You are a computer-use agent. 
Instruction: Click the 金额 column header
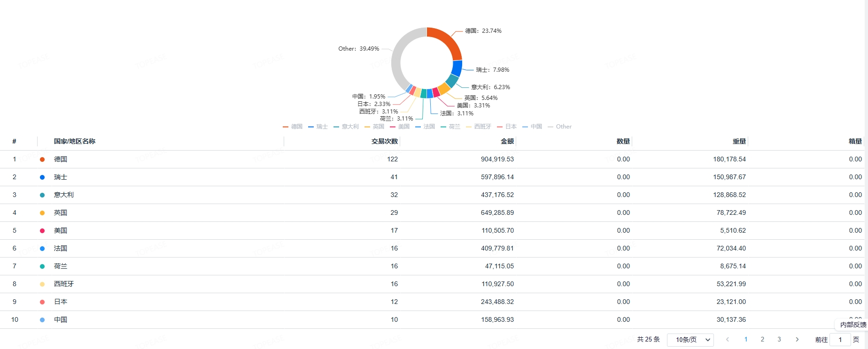[x=507, y=141]
